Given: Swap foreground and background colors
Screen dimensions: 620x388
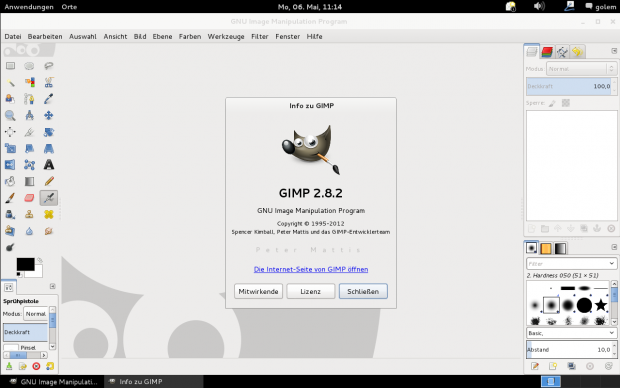Looking at the screenshot, I should pyautogui.click(x=40, y=260).
